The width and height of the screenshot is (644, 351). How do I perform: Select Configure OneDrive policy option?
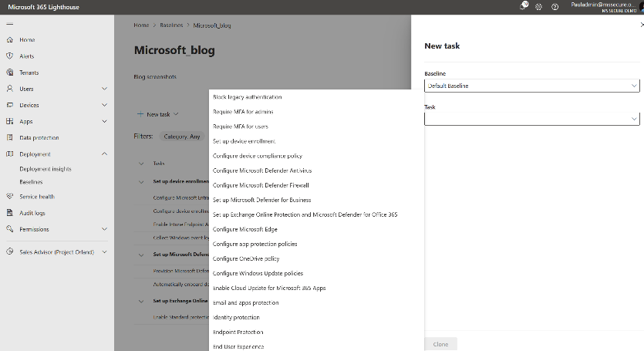[316, 258]
